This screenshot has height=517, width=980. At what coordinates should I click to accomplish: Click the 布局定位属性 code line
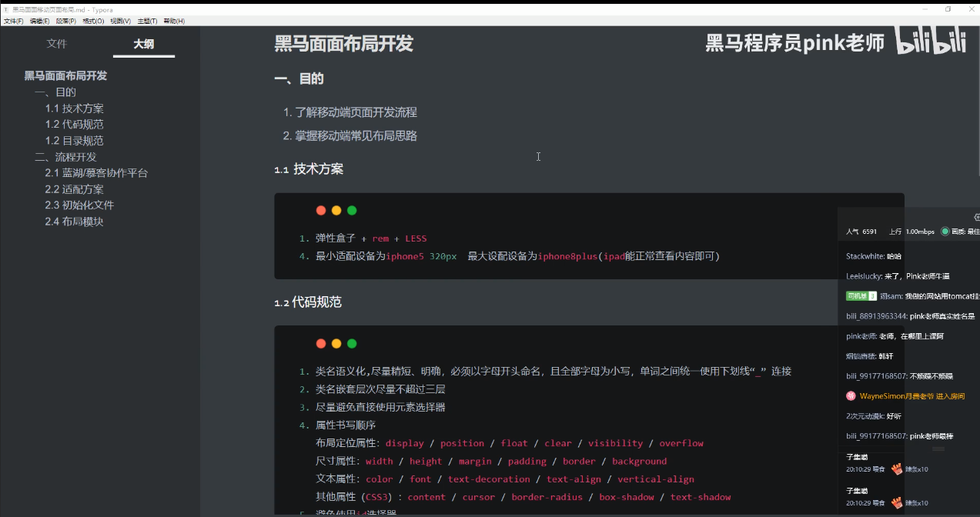click(510, 443)
